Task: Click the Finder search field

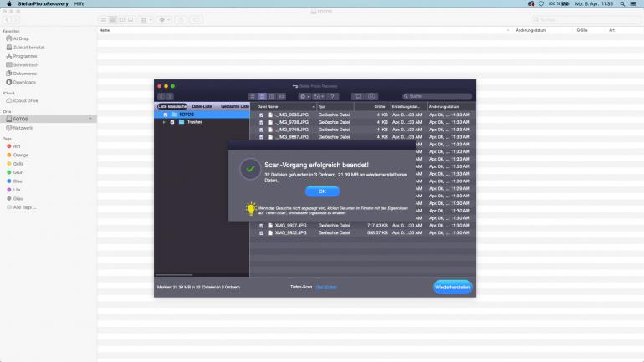Action: tap(586, 20)
